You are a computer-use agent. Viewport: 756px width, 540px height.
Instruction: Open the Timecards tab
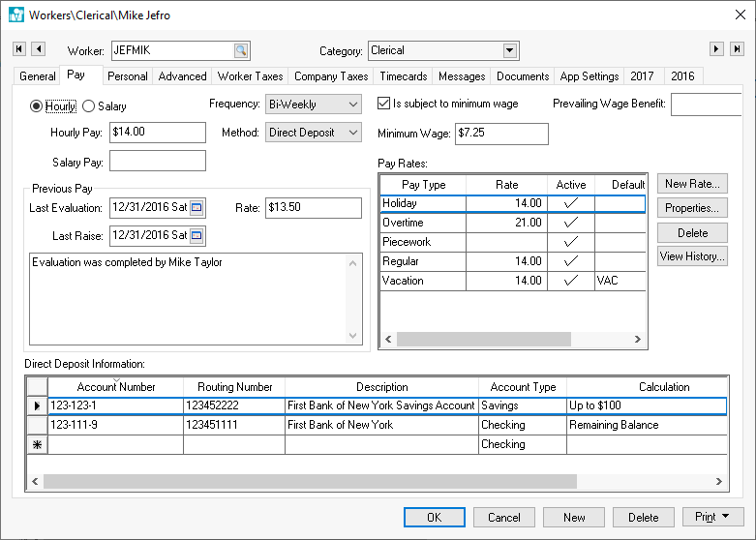(403, 76)
